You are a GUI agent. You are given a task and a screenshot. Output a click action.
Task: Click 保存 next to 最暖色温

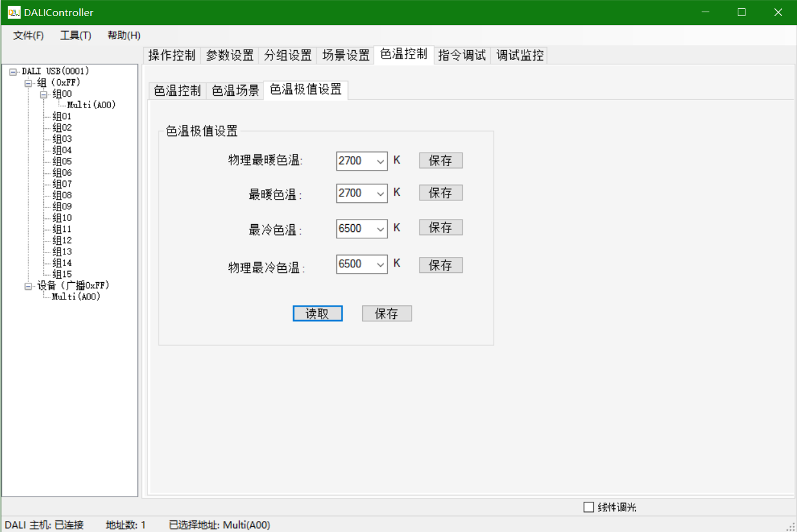coord(441,193)
